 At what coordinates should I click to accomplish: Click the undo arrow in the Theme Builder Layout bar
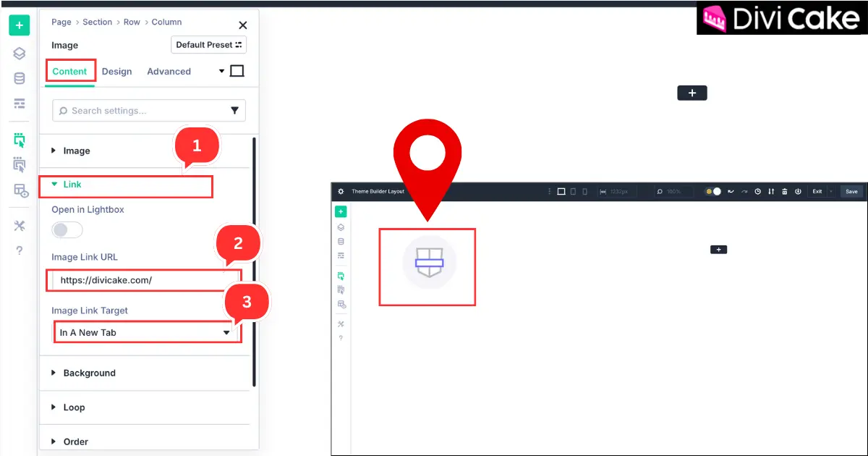pos(731,192)
